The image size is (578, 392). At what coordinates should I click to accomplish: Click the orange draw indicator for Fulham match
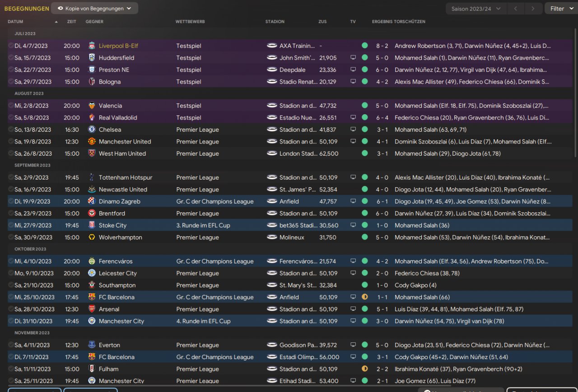[x=364, y=369]
